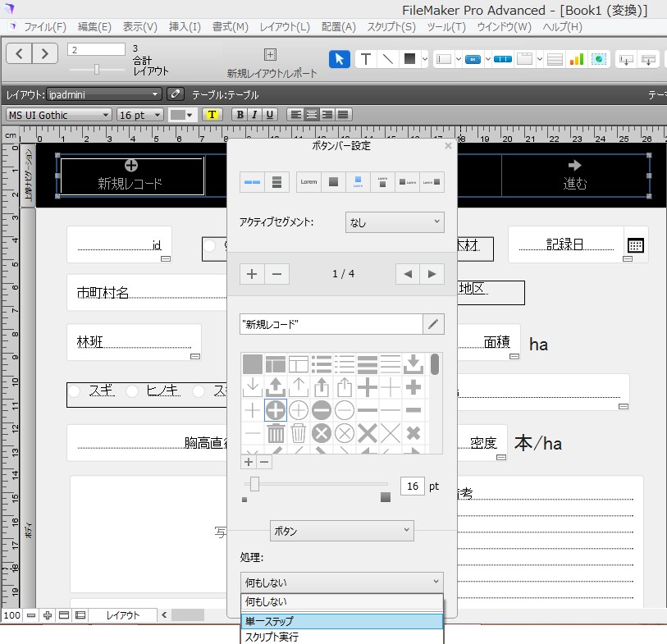
Task: Click the 進む button bar segment
Action: pos(575,176)
